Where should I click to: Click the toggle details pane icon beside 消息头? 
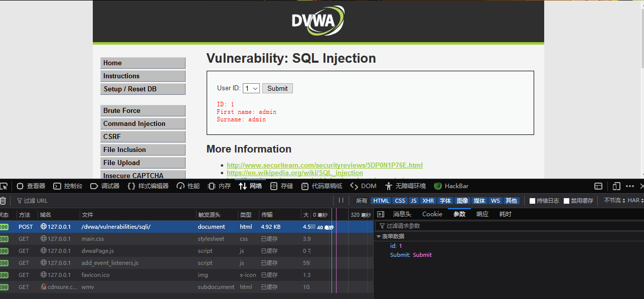(381, 214)
